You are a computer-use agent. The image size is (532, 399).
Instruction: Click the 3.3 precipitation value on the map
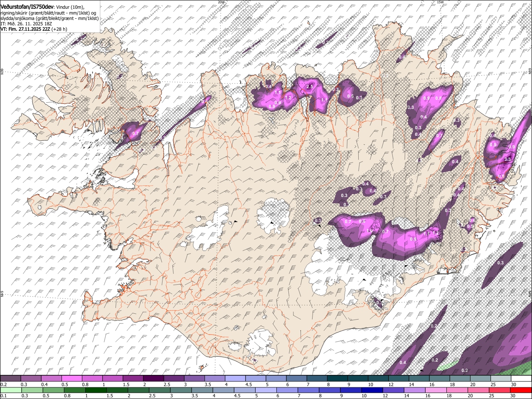click(x=507, y=159)
